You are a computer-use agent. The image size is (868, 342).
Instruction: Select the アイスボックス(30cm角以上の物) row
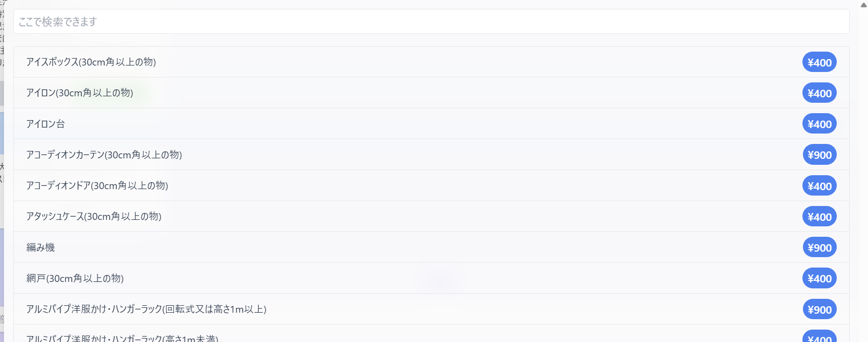coord(91,62)
